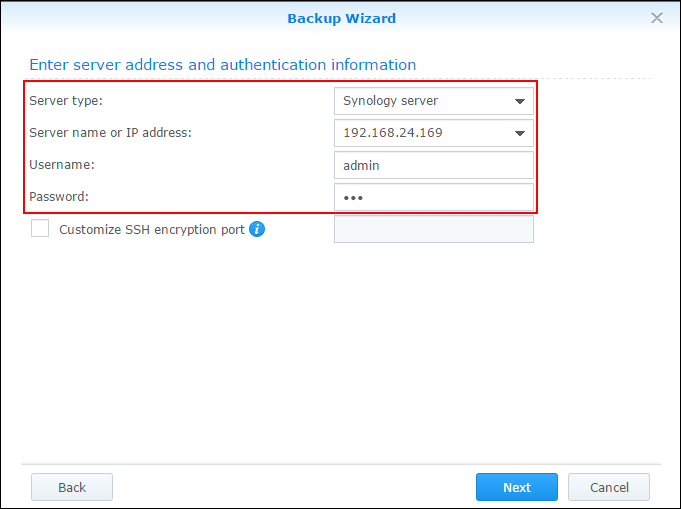Click the info icon beside SSH encryption port

[257, 229]
